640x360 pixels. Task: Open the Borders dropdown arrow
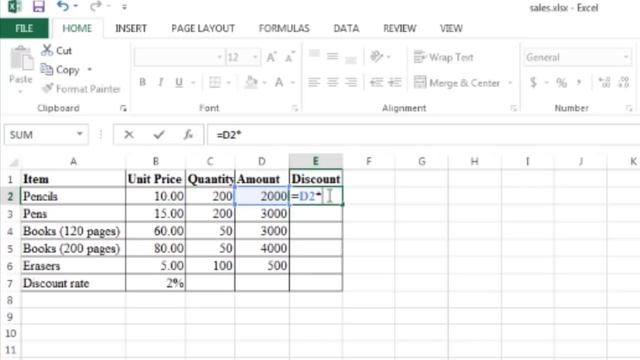pyautogui.click(x=229, y=83)
